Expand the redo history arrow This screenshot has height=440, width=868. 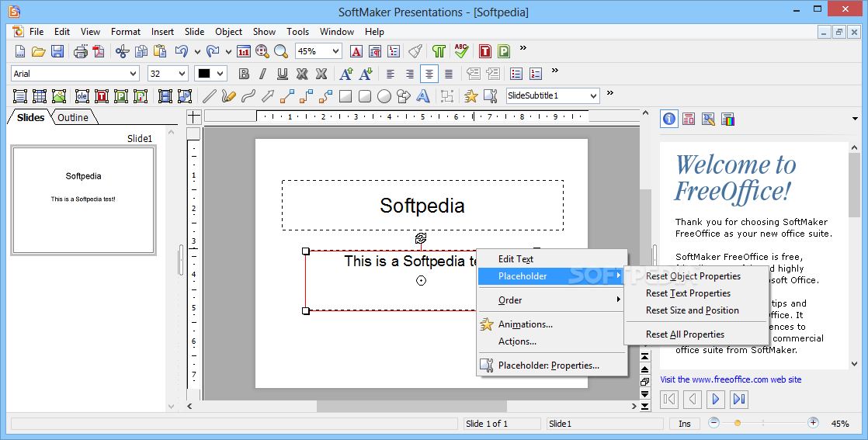(x=228, y=52)
